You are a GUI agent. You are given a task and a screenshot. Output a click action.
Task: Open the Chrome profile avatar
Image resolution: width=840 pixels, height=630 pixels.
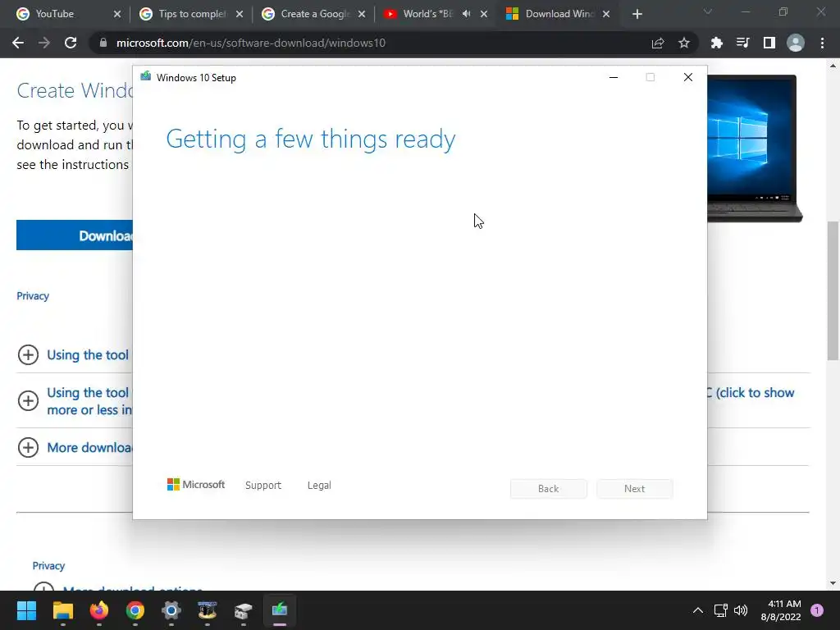click(x=796, y=43)
